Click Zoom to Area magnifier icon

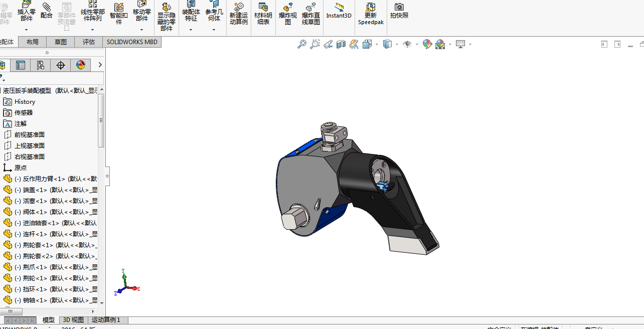click(x=315, y=44)
